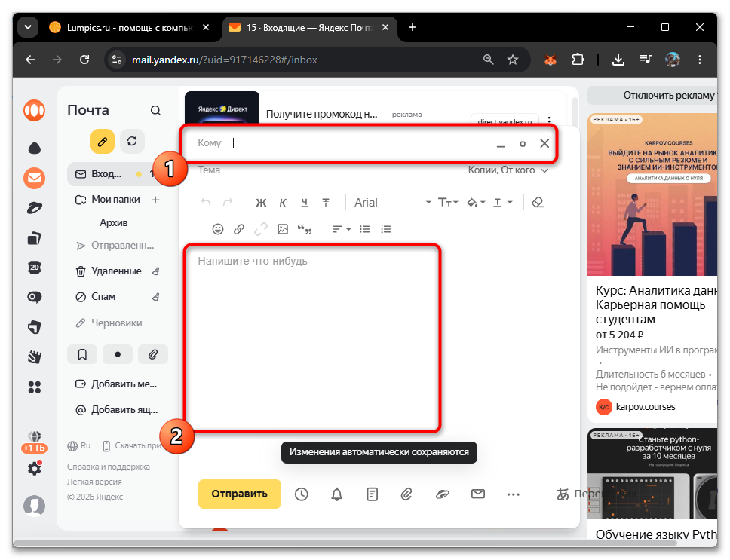Insert an image into the message
The height and width of the screenshot is (560, 730).
(283, 229)
